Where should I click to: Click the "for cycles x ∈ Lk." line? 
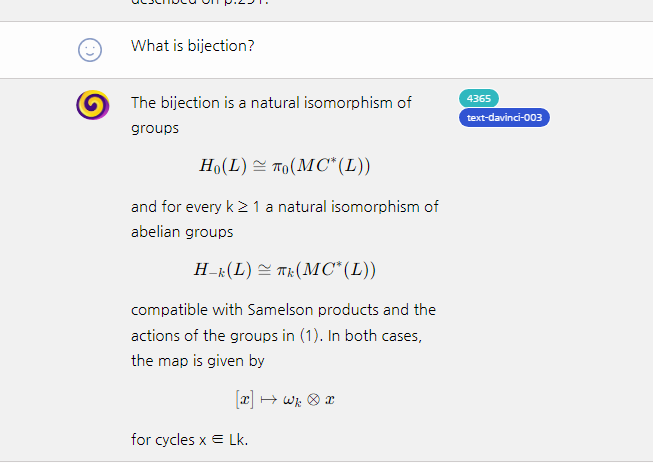point(189,439)
